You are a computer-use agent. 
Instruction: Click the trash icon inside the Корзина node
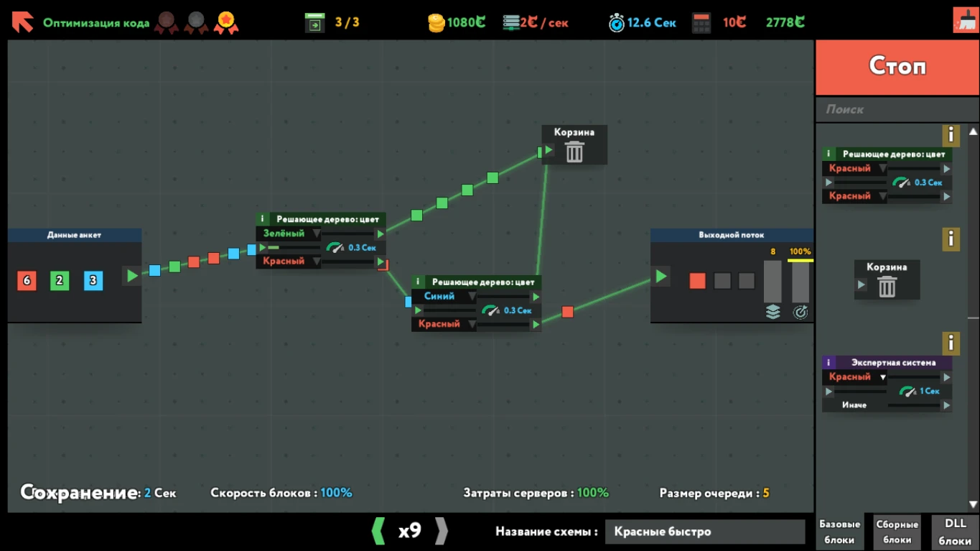(573, 150)
